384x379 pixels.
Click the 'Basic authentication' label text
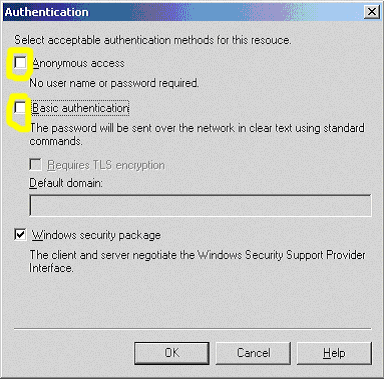[80, 108]
